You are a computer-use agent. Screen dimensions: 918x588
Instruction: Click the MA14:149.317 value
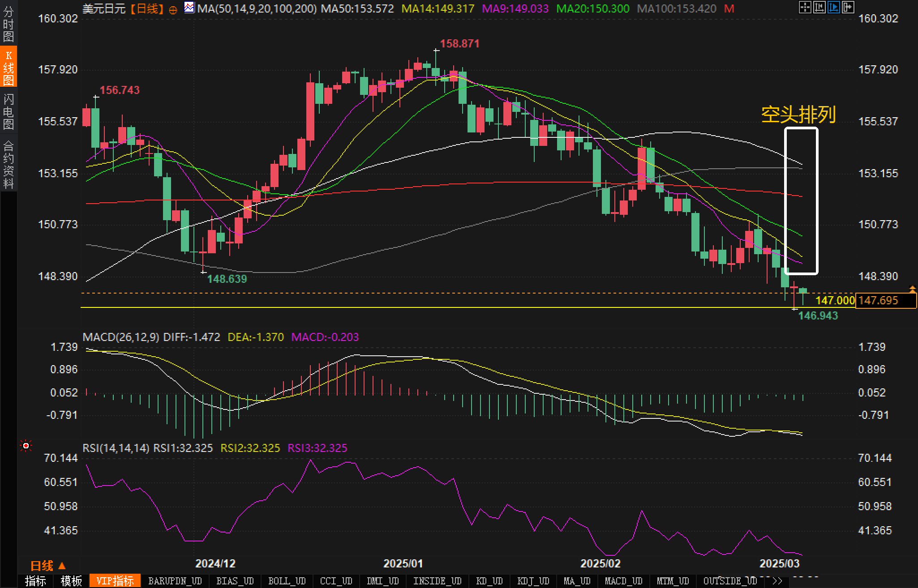tap(438, 9)
